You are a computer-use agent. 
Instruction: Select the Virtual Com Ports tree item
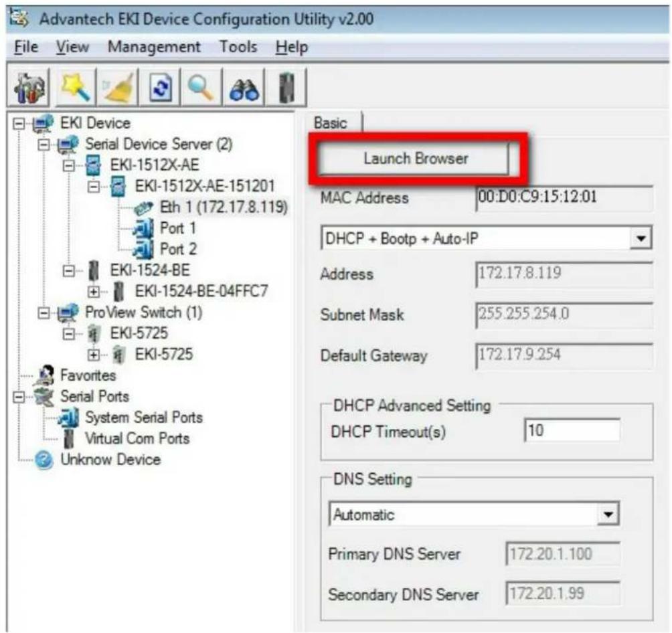(x=137, y=438)
